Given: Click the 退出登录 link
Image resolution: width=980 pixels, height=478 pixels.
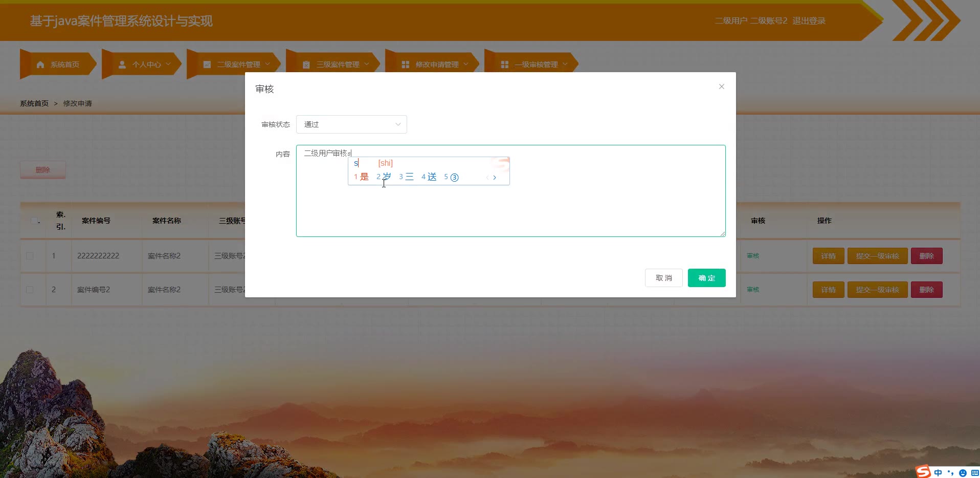Looking at the screenshot, I should (x=809, y=21).
